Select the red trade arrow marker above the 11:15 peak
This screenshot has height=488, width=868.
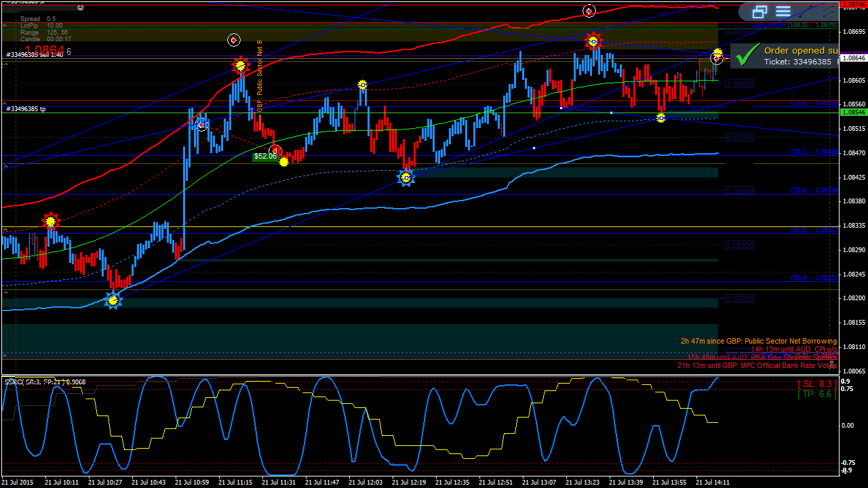[233, 41]
